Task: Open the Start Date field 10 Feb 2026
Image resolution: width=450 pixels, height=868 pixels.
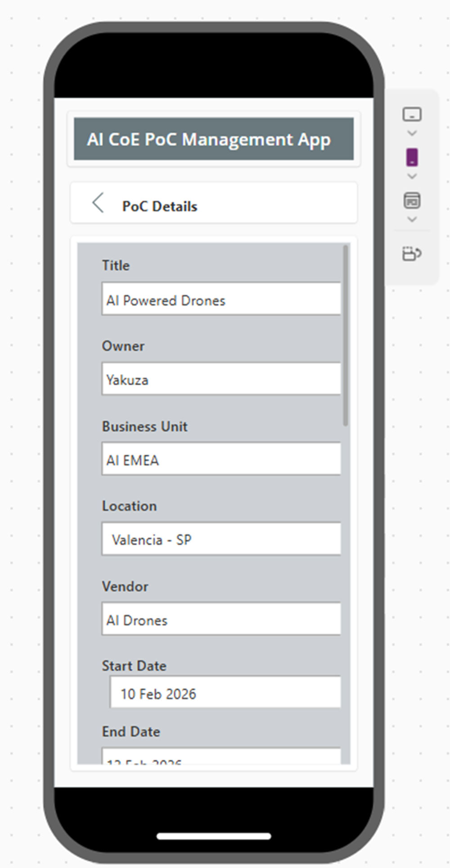Action: [225, 692]
